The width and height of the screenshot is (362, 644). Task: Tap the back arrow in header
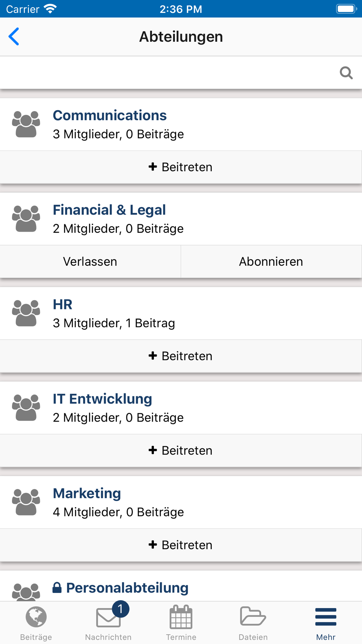[14, 37]
